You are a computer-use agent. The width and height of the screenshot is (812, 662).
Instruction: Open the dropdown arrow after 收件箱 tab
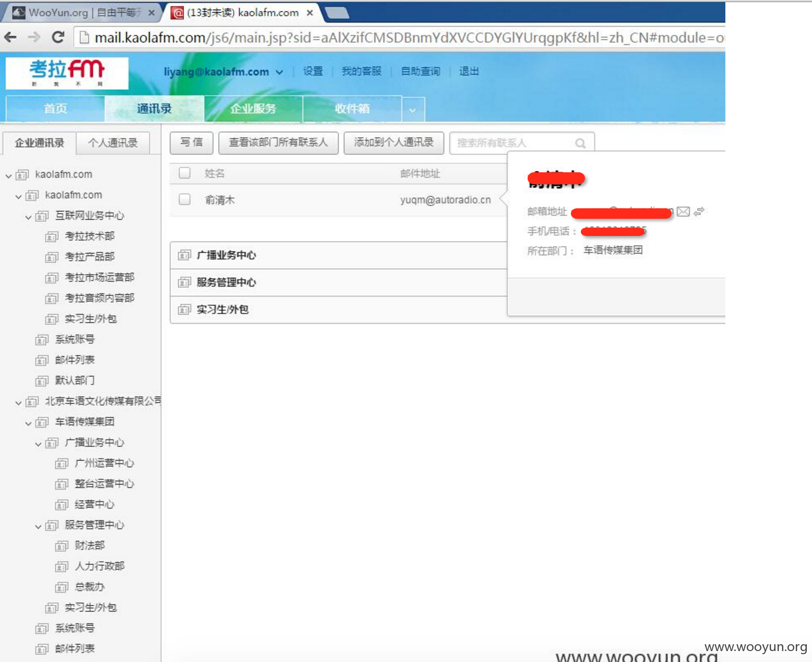[x=413, y=110]
